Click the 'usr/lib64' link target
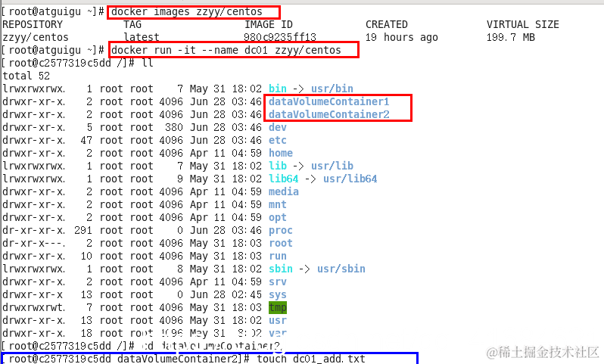The image size is (604, 364). pos(350,179)
